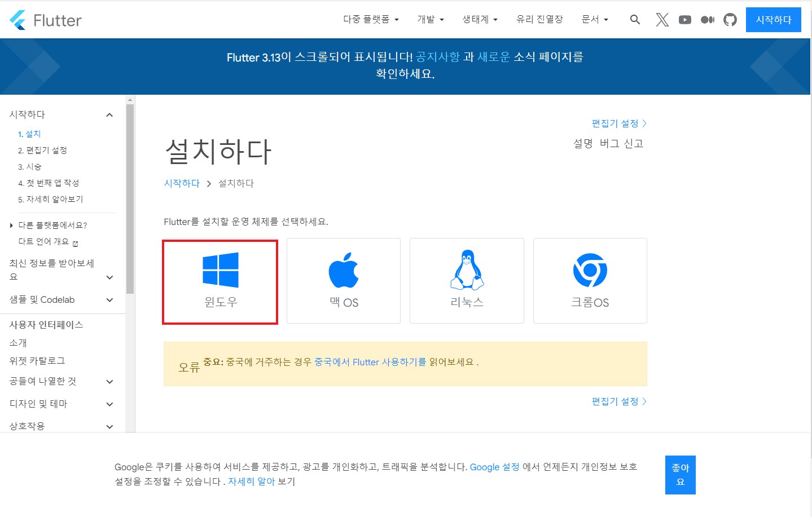Screen dimensions: 812x517
Task: Choose the Chrome logo card 크롬OS
Action: point(590,281)
